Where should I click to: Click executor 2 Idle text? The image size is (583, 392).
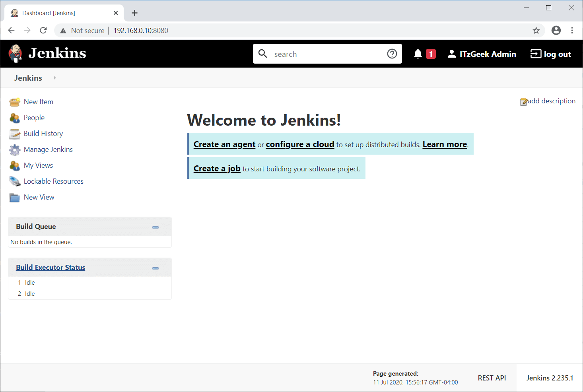coord(30,294)
